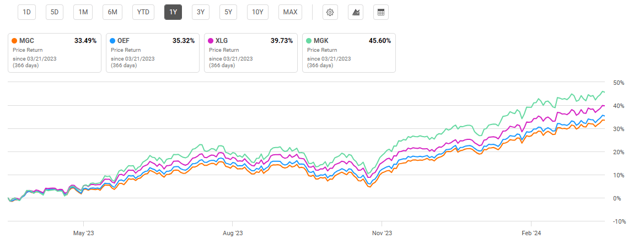Open the MGK 45.60% return card
Viewport: 644px width, 244px height.
click(x=348, y=53)
